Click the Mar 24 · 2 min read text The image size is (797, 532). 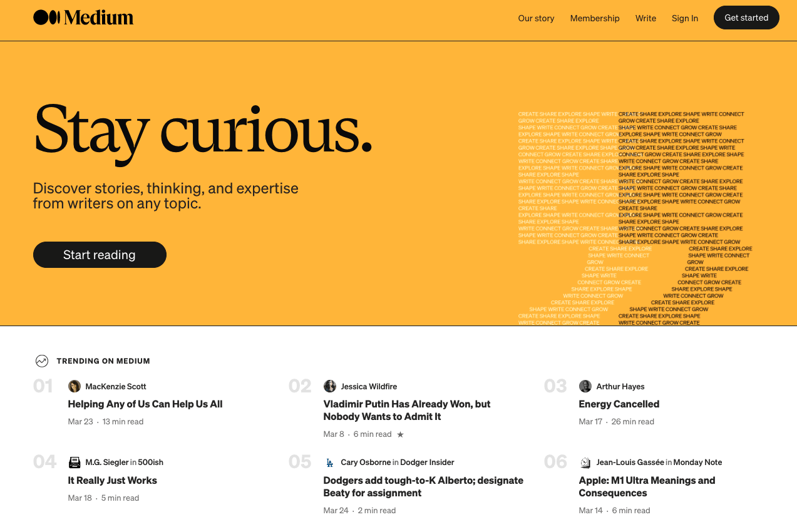click(359, 511)
